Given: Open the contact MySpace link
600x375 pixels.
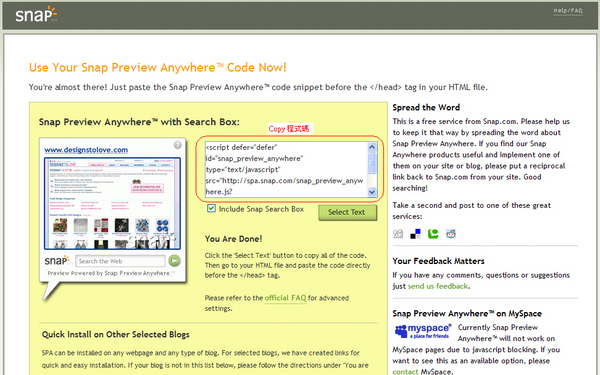Looking at the screenshot, I should coord(405,371).
